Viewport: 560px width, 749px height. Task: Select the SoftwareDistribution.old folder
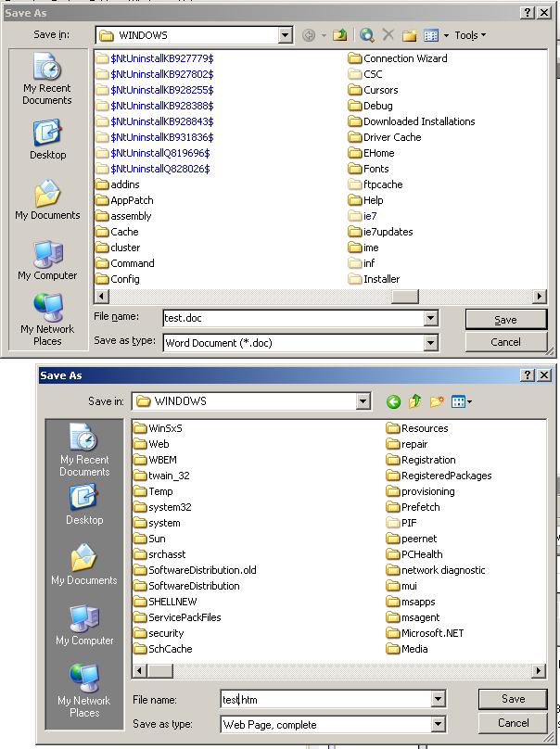point(195,570)
